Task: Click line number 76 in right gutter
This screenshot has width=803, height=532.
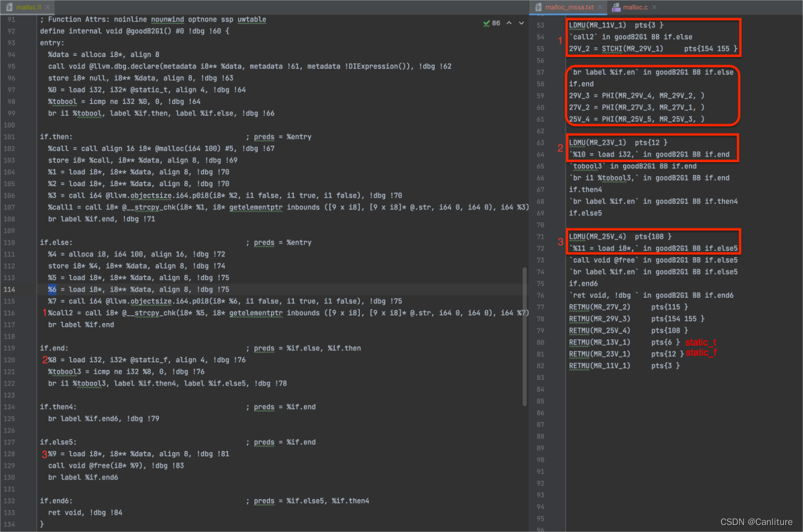Action: coord(540,295)
